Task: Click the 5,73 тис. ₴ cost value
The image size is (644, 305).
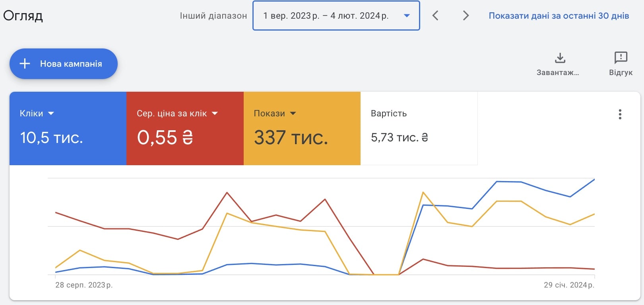Action: (x=400, y=137)
